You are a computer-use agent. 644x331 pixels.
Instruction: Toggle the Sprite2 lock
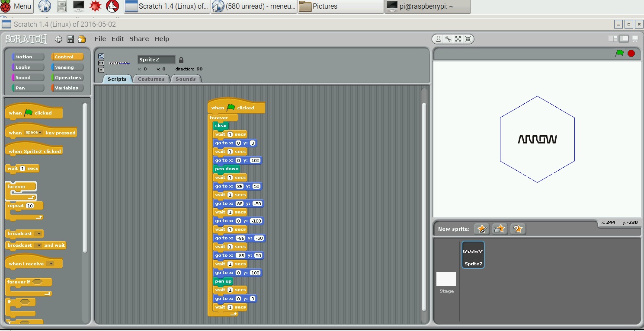180,59
